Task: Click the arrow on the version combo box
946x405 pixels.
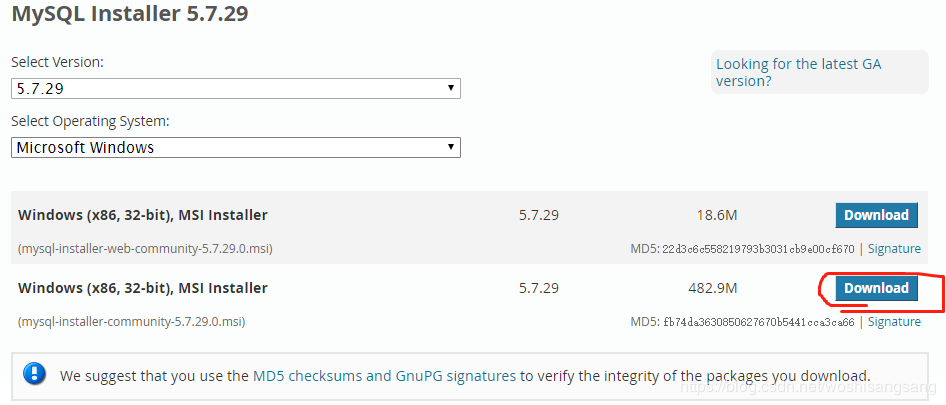Action: [x=451, y=88]
